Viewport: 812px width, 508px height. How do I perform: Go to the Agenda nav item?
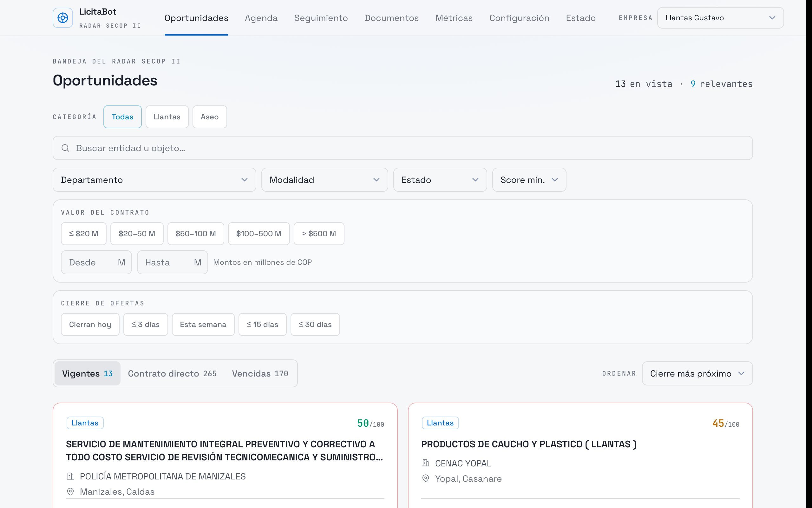click(261, 18)
